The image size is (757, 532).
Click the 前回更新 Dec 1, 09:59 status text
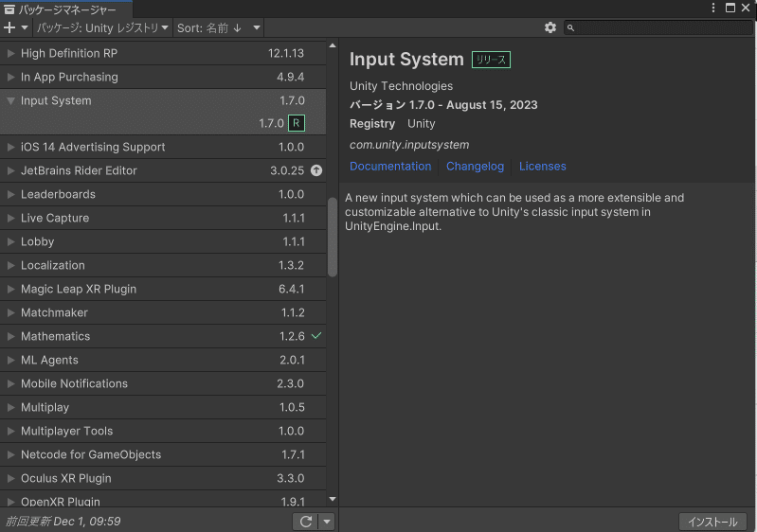63,522
